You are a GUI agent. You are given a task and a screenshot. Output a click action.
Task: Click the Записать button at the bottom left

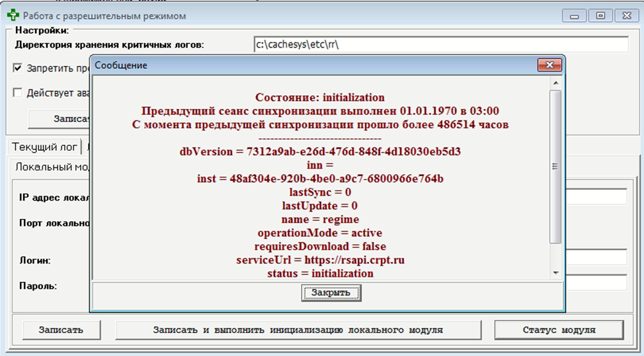tap(61, 330)
